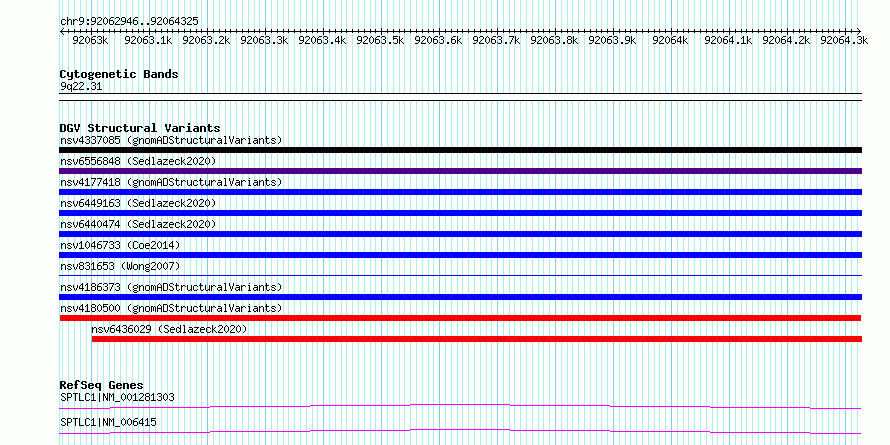Click the blue nsv6449163 variant bar

pos(460,213)
